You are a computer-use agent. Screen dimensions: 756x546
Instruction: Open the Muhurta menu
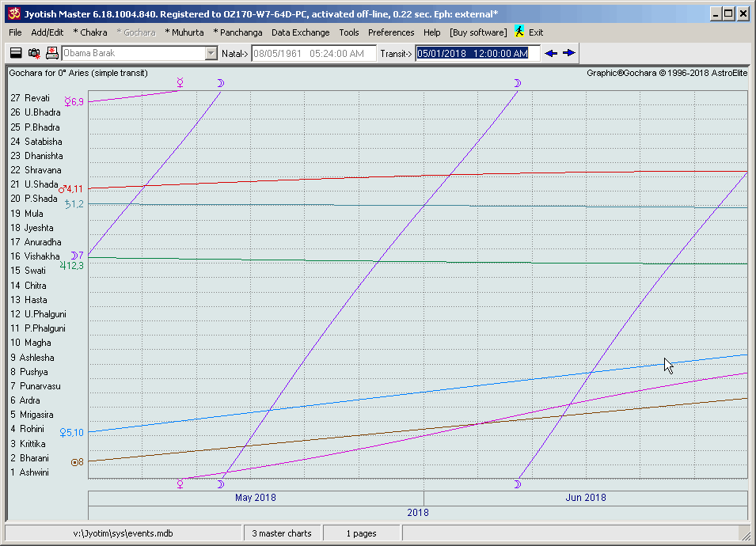click(184, 32)
